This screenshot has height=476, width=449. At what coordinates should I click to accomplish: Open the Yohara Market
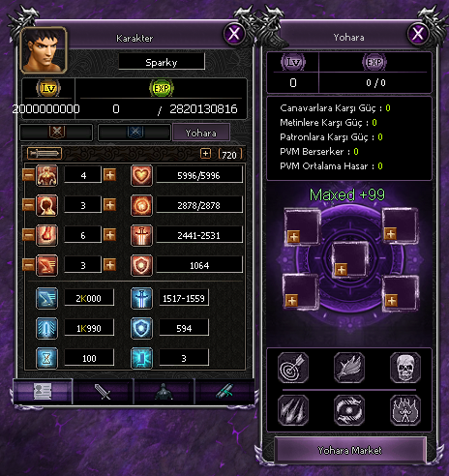click(350, 450)
